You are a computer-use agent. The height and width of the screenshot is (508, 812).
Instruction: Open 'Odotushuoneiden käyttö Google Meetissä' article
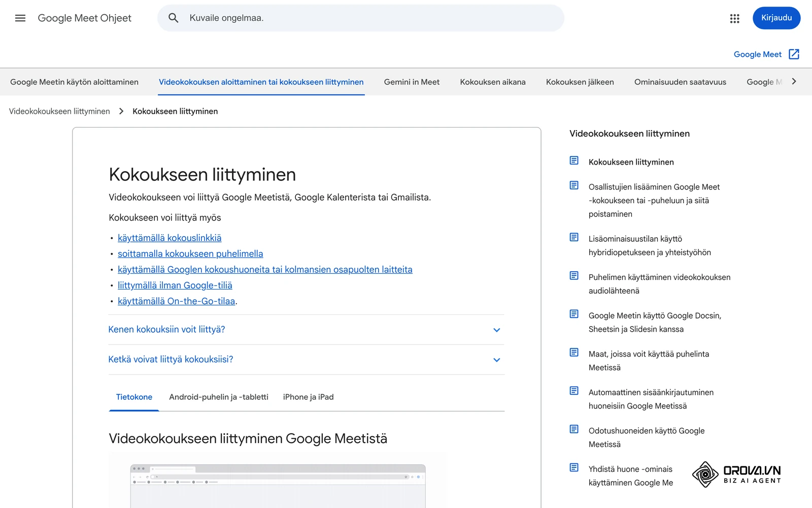click(647, 437)
